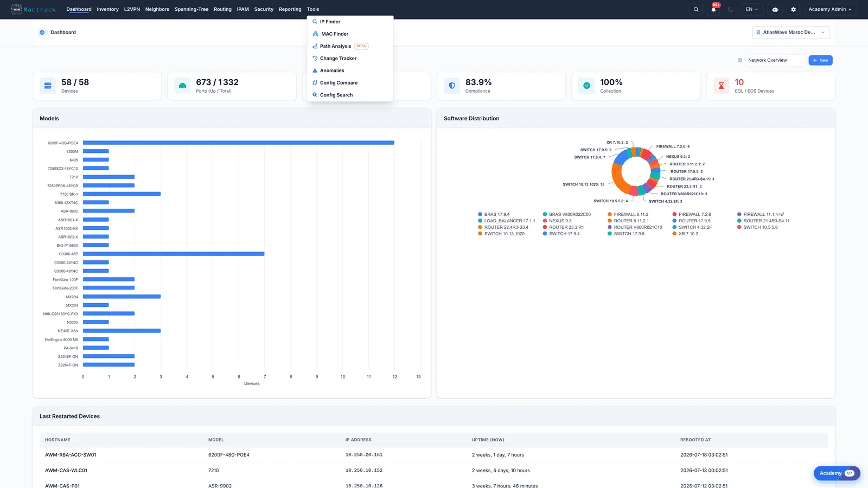Open hostname AWM-CAS-WLC01
Viewport: 868px width, 488px height.
click(66, 471)
